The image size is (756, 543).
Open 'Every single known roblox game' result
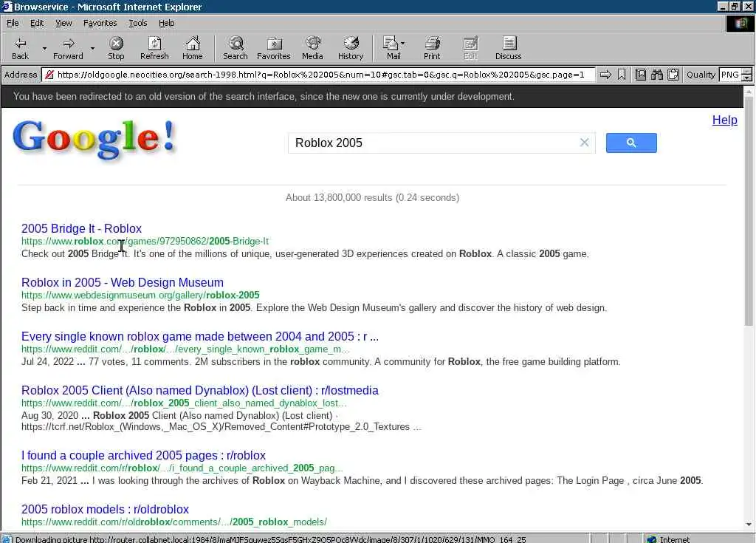click(x=200, y=336)
